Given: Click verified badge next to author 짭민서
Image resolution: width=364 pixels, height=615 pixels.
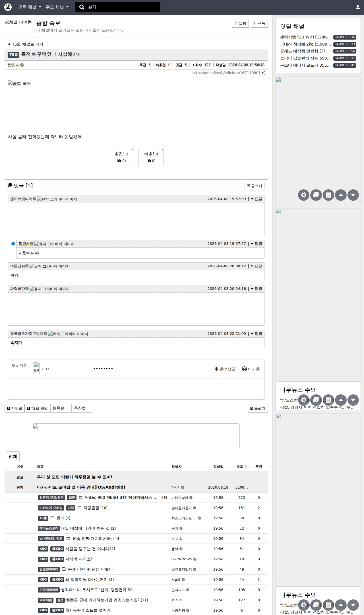Looking at the screenshot, I should (x=22, y=65).
